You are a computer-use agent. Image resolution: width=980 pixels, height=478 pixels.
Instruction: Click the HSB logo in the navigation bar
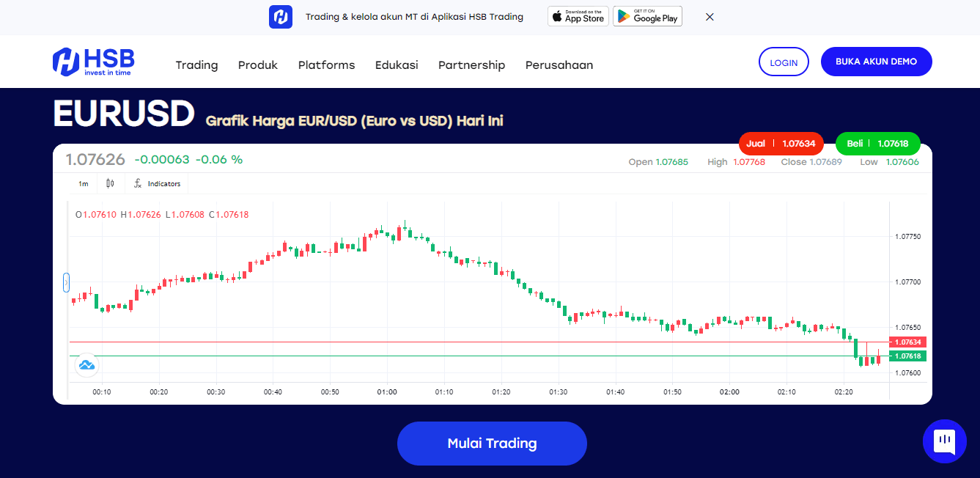[x=93, y=62]
